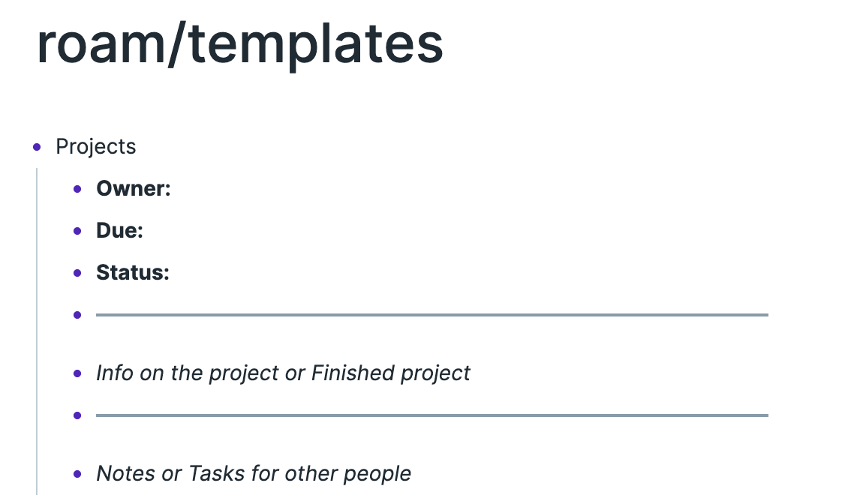Place cursor in the Due: block
860x504 pixels.
tap(119, 231)
